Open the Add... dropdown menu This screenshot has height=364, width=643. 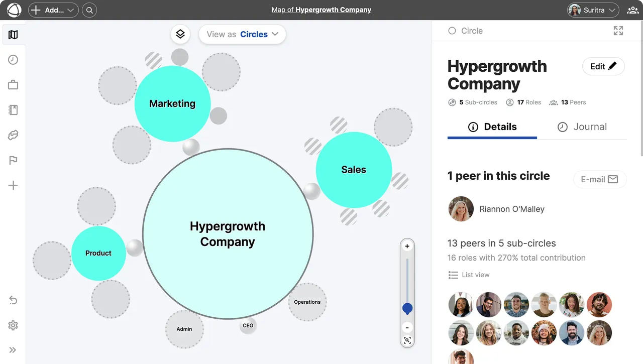(53, 10)
